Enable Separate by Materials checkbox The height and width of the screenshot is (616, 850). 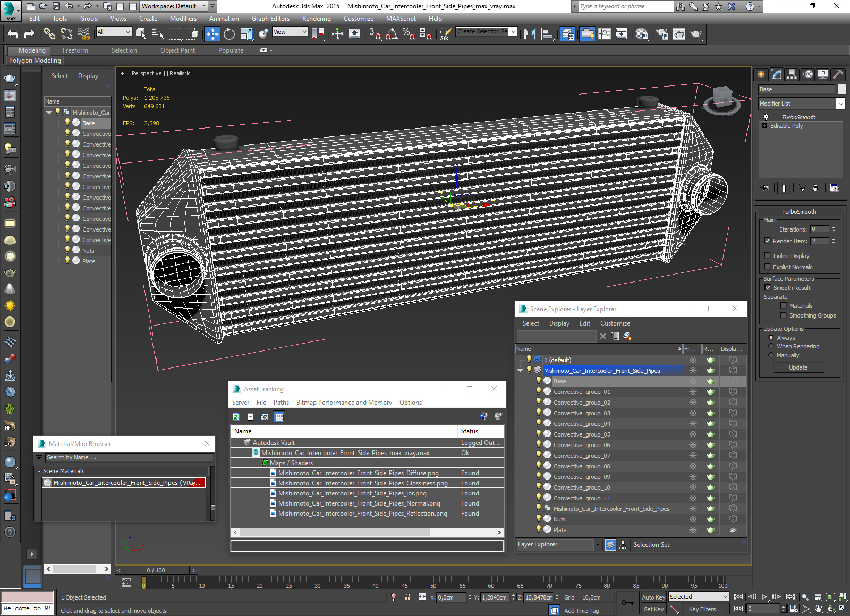pos(784,306)
